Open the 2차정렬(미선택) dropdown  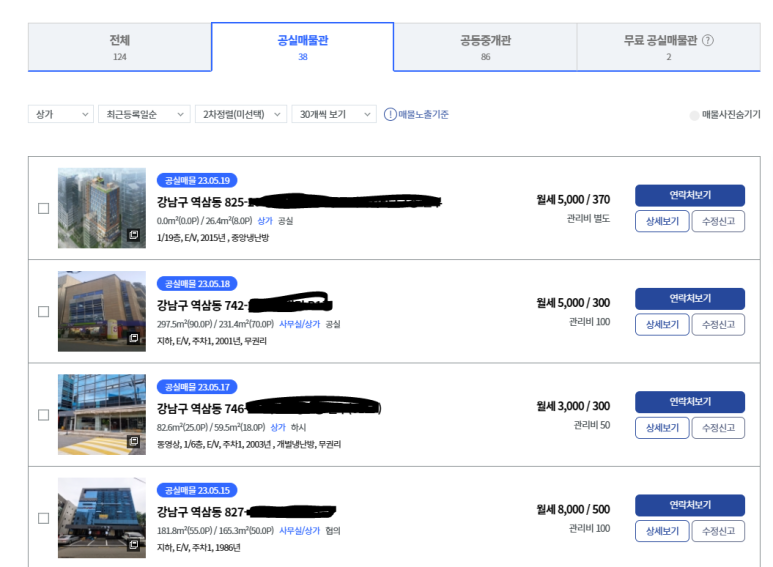[x=241, y=115]
